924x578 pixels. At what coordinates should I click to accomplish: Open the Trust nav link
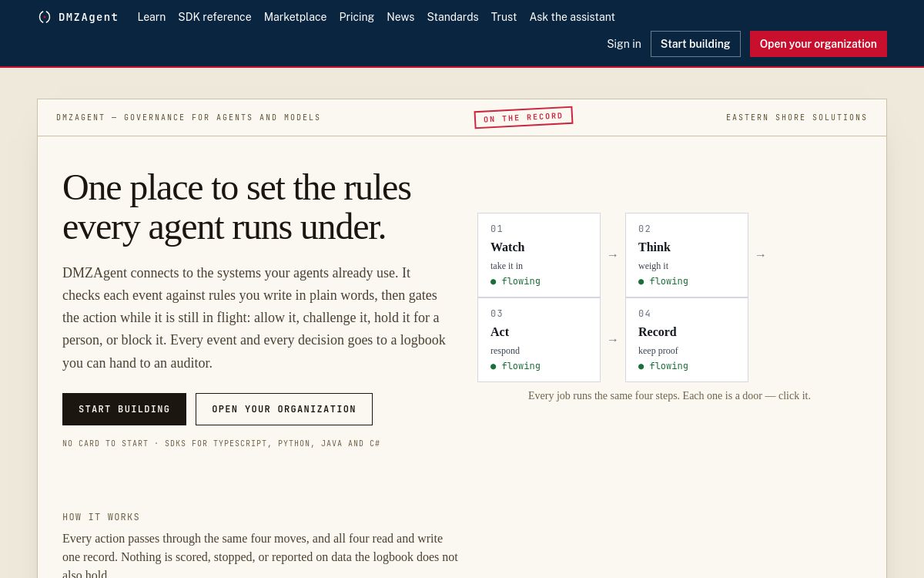(x=504, y=17)
